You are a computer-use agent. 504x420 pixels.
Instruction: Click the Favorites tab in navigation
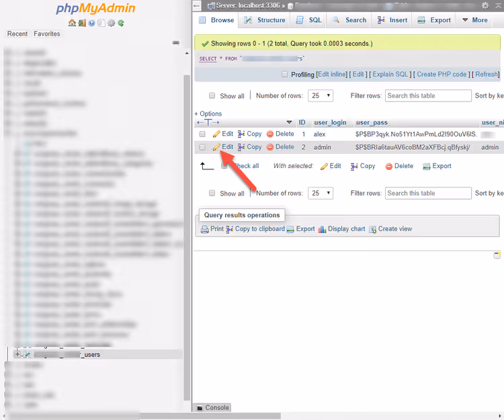[x=47, y=34]
